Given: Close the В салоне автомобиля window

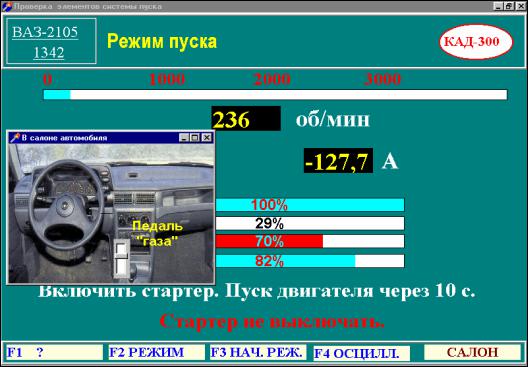Looking at the screenshot, I should 207,138.
